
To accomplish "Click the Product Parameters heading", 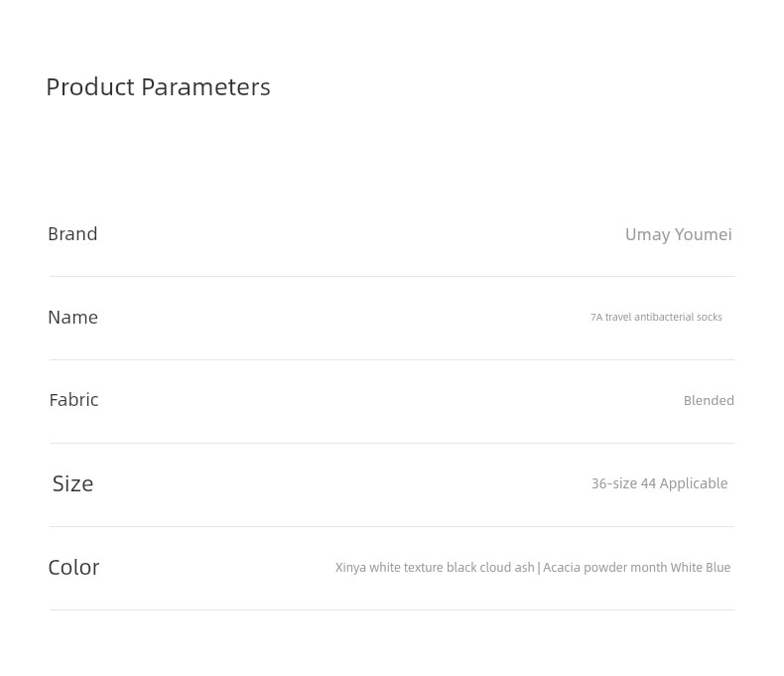I will tap(158, 87).
